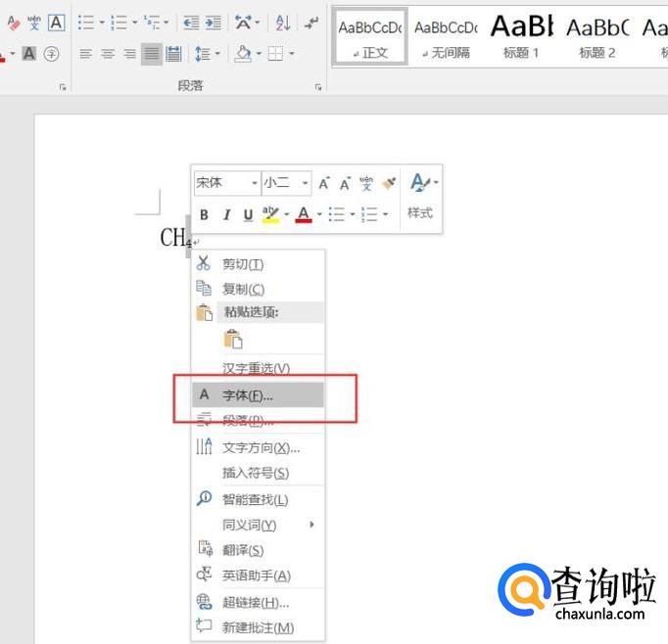The width and height of the screenshot is (668, 644).
Task: Click the Character Border icon in ribbon
Action: click(56, 23)
